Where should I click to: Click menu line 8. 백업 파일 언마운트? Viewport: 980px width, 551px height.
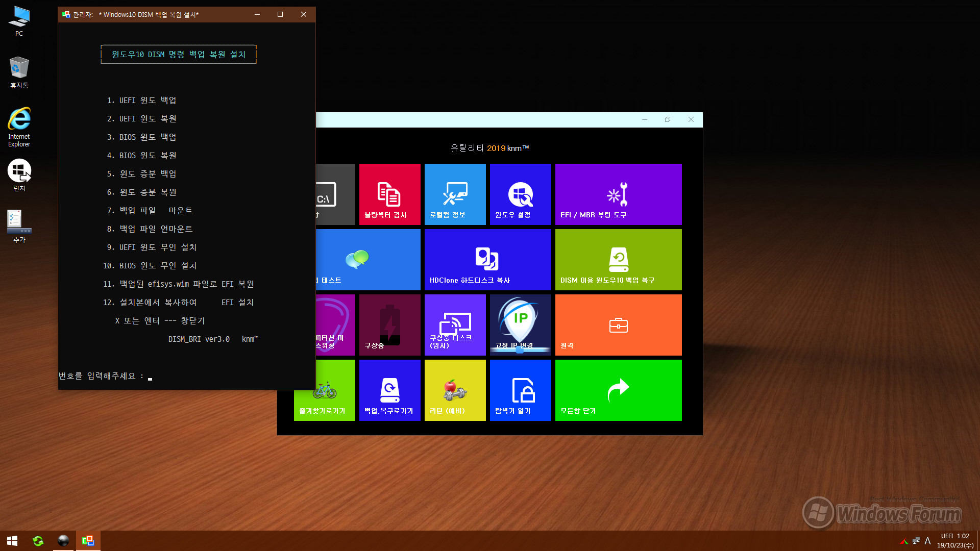tap(150, 229)
